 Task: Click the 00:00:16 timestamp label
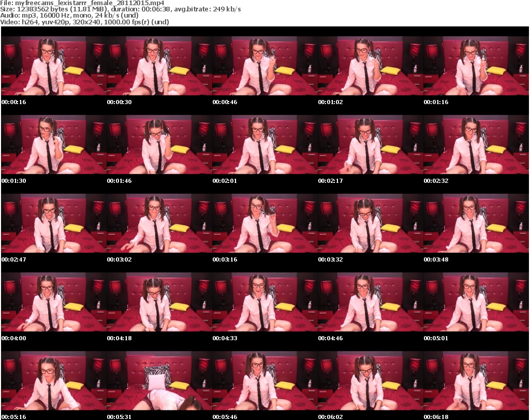(x=14, y=102)
